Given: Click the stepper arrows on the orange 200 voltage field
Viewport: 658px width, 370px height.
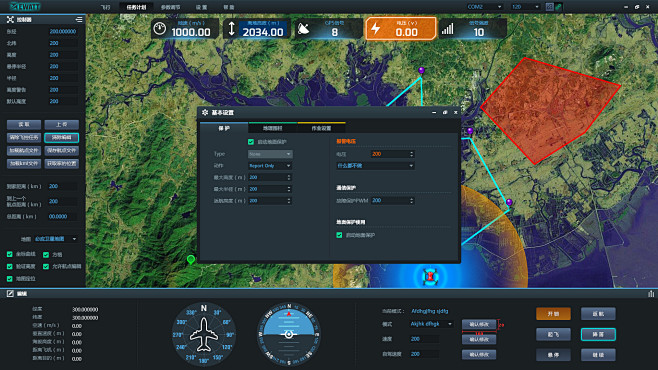Looking at the screenshot, I should pos(411,154).
